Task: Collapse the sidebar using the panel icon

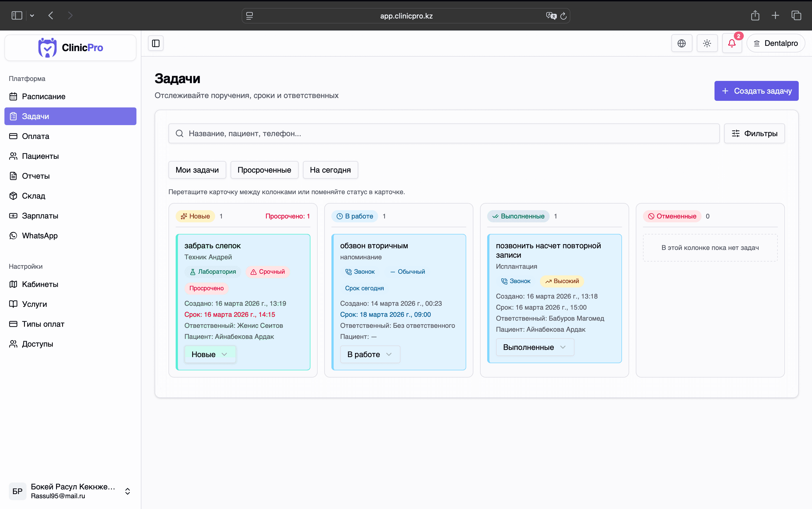Action: pos(155,43)
